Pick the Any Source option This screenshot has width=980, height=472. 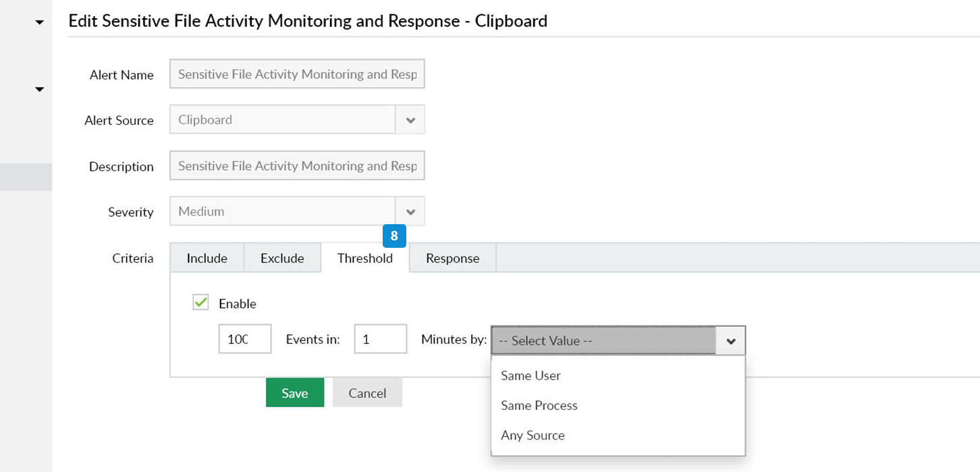click(x=533, y=435)
